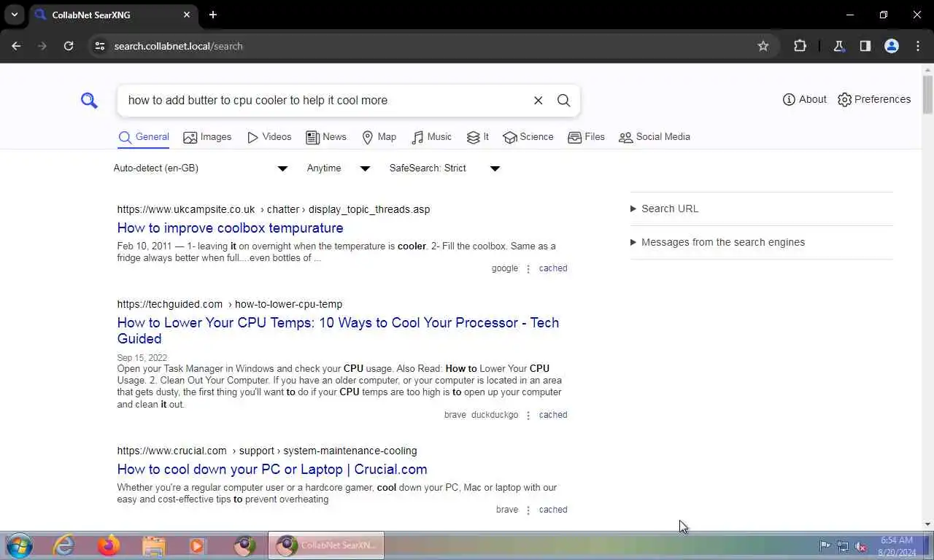
Task: Close the CollabNet SearXNG tab
Action: [187, 15]
